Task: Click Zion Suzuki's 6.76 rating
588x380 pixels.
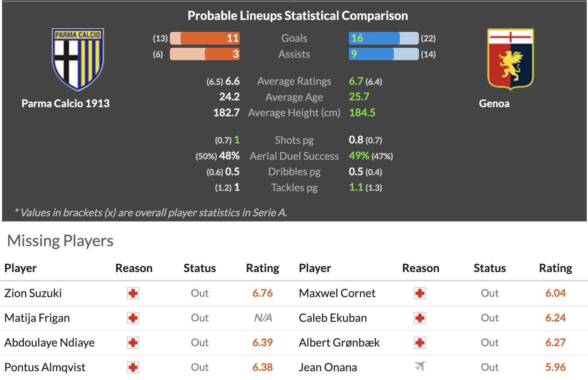Action: [x=263, y=294]
